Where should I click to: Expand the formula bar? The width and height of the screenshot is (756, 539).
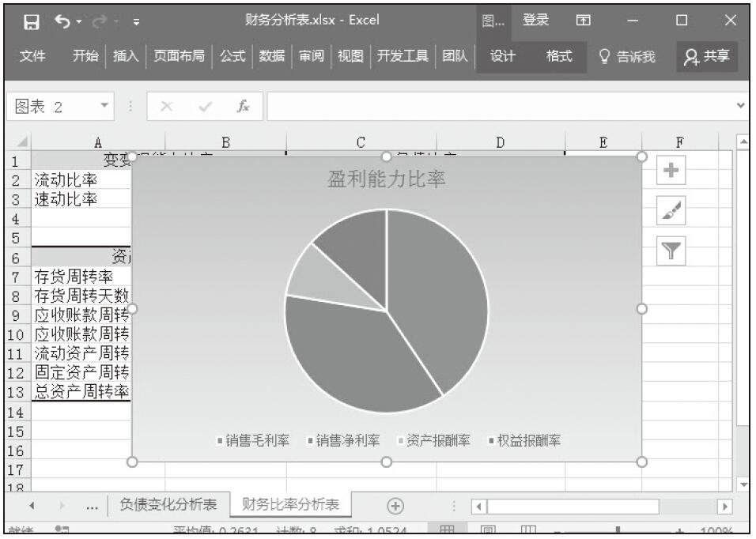point(741,105)
